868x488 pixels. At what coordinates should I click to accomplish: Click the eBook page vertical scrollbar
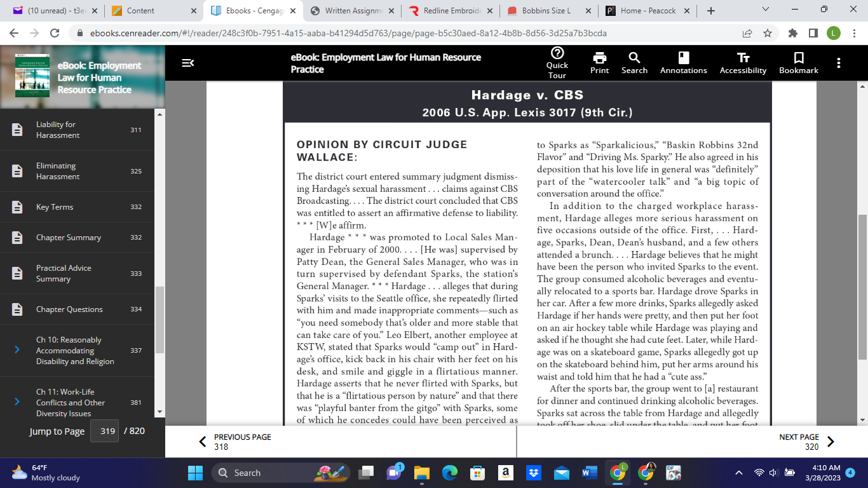pos(862,287)
